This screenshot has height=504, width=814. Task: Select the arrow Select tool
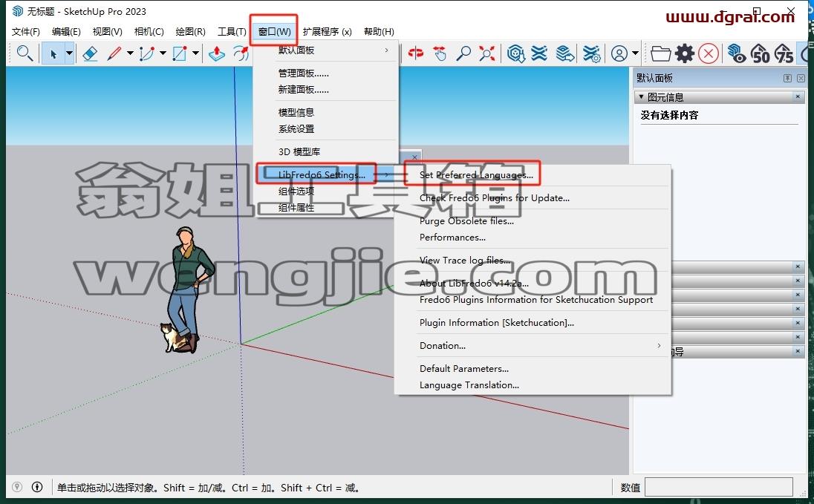click(x=53, y=53)
